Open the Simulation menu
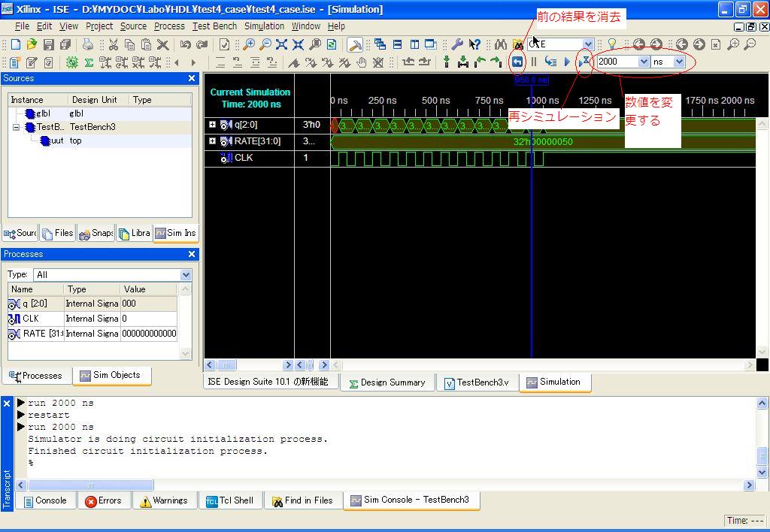 coord(264,26)
